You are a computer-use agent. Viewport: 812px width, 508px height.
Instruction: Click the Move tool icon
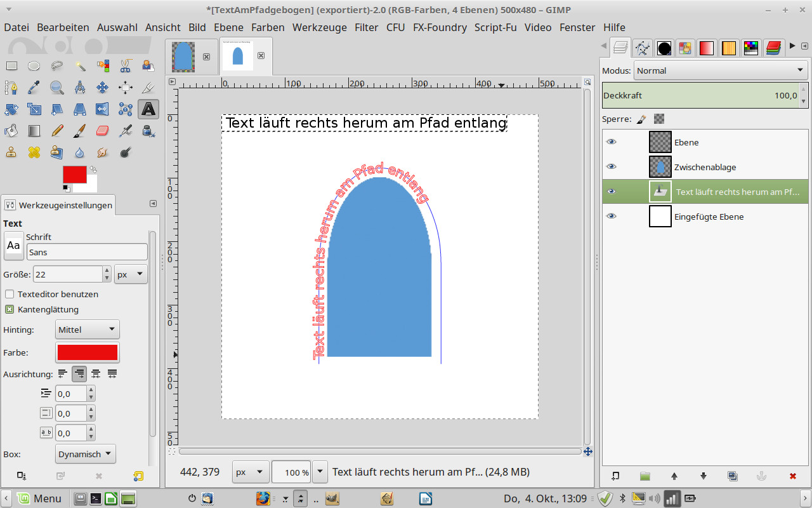[x=103, y=88]
